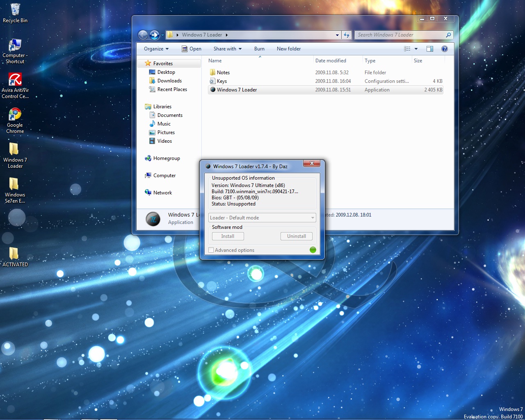Click Windows 7 Loader breadcrumb in address bar
The height and width of the screenshot is (420, 525).
coord(202,35)
